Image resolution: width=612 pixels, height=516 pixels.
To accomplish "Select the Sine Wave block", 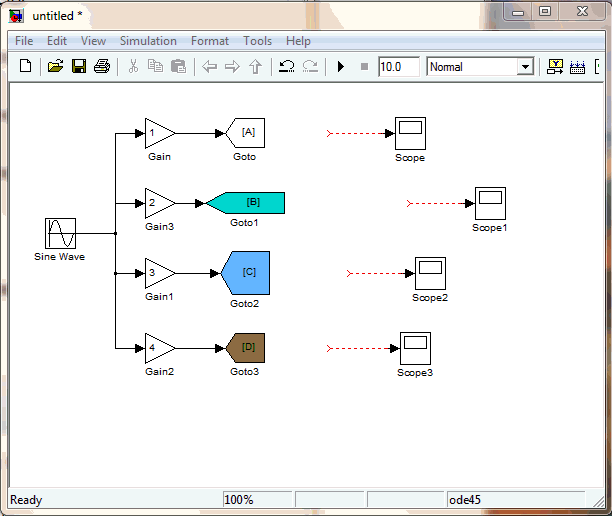I will coord(60,233).
